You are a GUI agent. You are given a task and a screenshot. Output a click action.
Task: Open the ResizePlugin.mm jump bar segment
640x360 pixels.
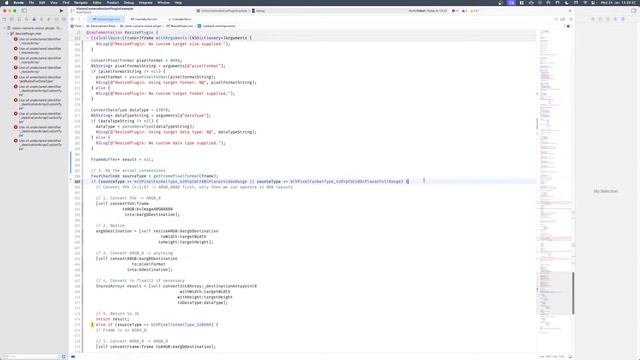click(180, 26)
